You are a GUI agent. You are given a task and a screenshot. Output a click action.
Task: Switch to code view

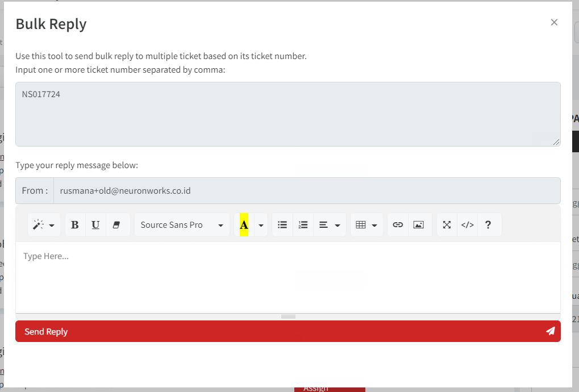tap(467, 225)
